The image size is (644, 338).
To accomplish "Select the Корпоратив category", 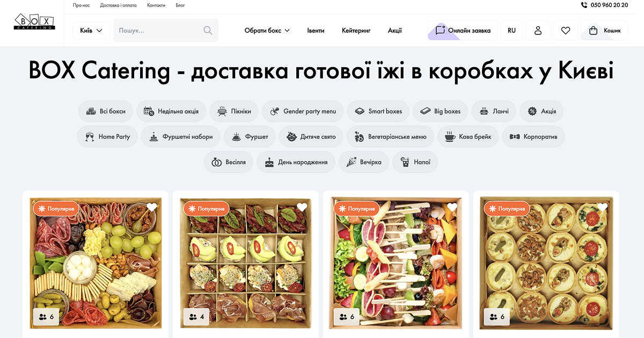I will point(533,136).
